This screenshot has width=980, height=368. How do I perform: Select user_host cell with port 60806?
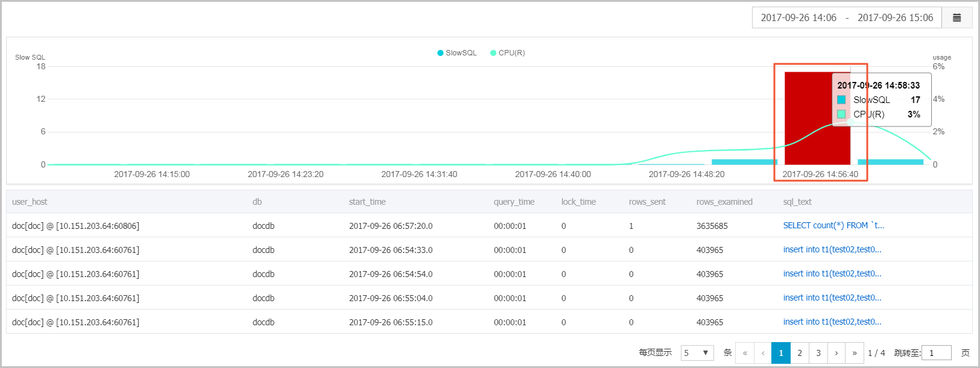click(75, 226)
